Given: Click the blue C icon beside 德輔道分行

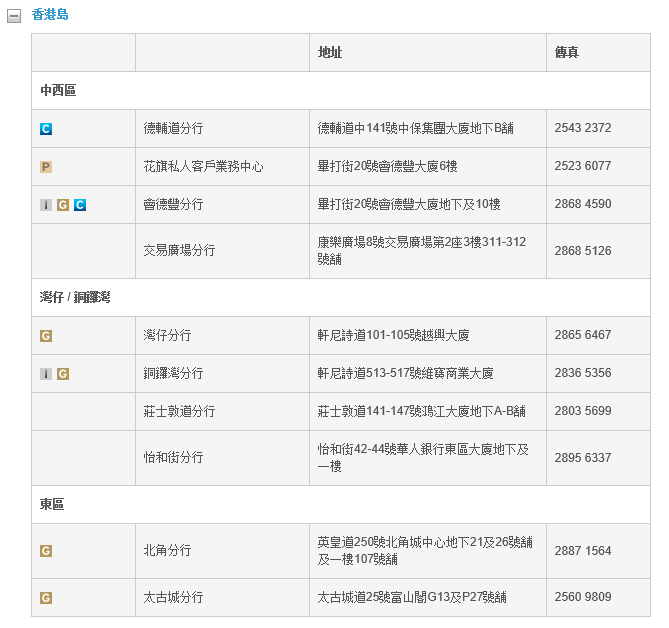Looking at the screenshot, I should tap(46, 129).
